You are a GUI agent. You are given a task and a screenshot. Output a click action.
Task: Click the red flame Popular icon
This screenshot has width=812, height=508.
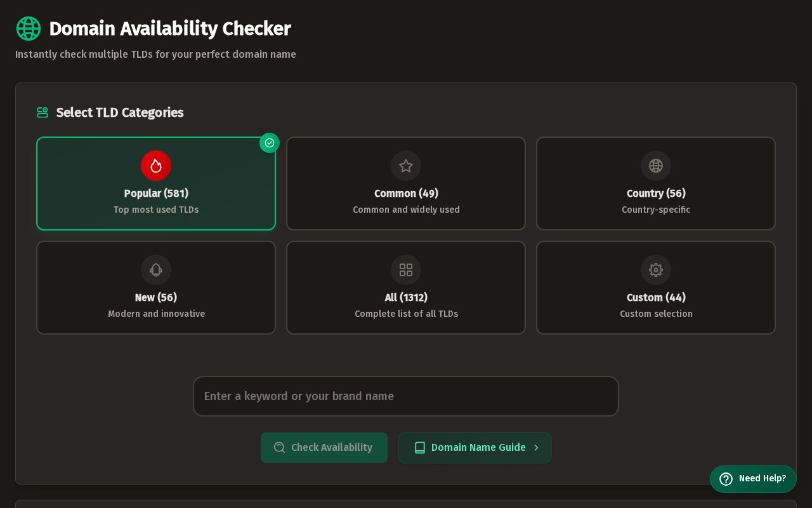point(156,166)
